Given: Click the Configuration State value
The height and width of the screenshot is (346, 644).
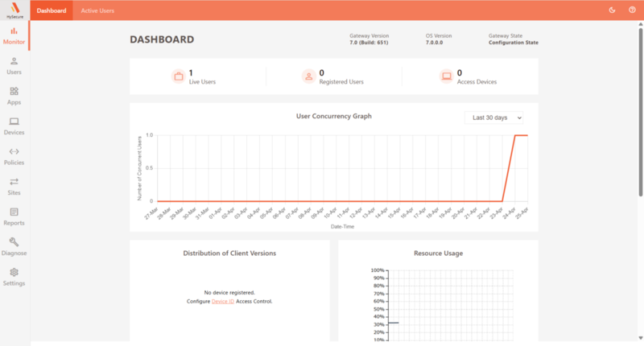Looking at the screenshot, I should coord(514,43).
